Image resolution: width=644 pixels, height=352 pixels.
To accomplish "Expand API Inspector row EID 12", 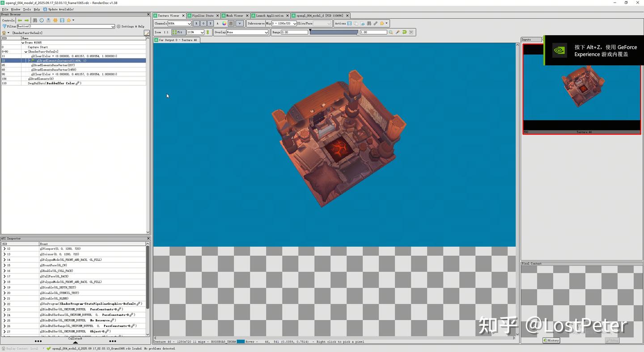I will click(4, 249).
